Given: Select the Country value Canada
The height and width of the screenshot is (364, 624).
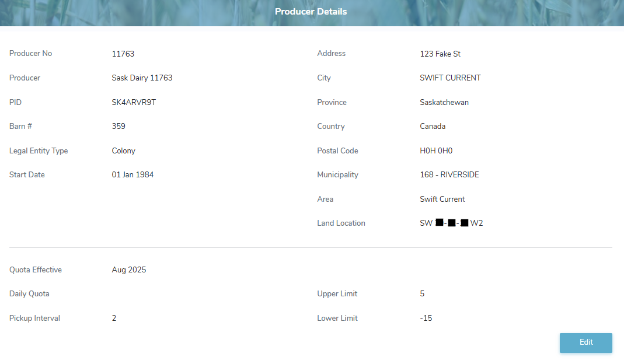Looking at the screenshot, I should 433,126.
